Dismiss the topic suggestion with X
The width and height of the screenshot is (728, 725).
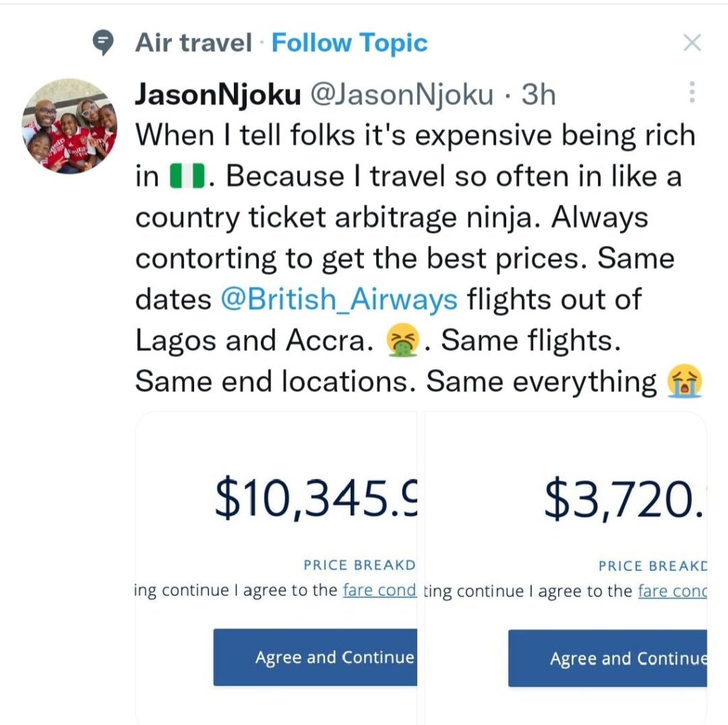point(692,43)
